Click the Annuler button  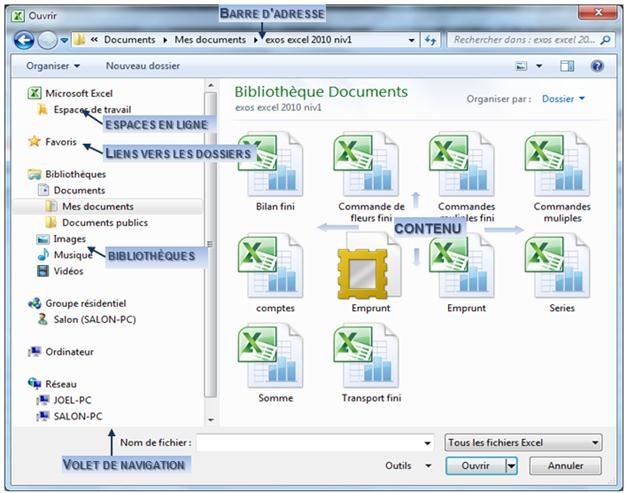(565, 466)
